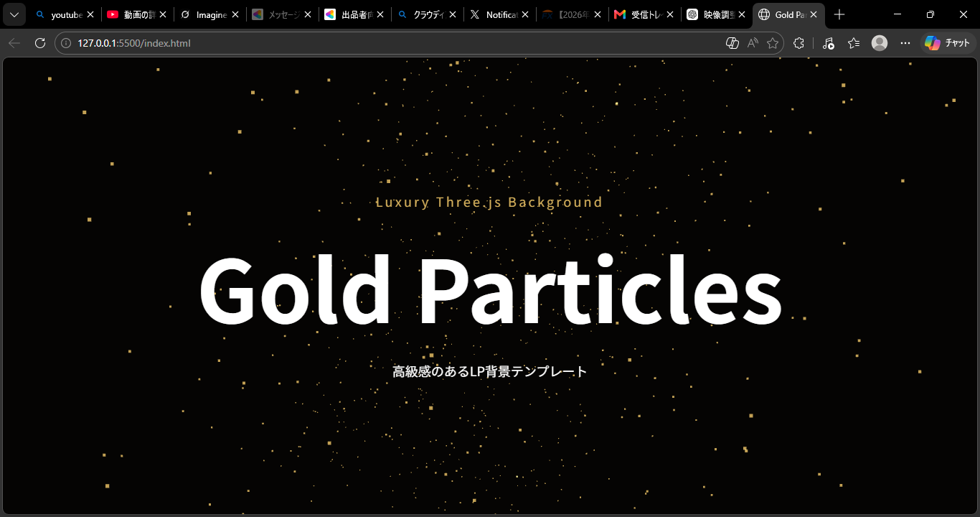Open the user profile avatar
The width and height of the screenshot is (980, 517).
click(880, 43)
